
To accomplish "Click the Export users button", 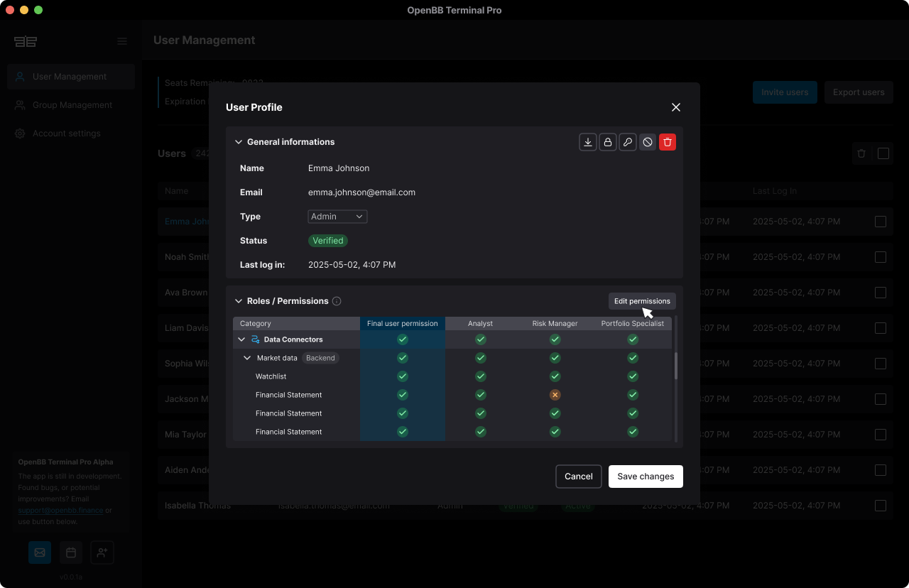I will pos(859,92).
